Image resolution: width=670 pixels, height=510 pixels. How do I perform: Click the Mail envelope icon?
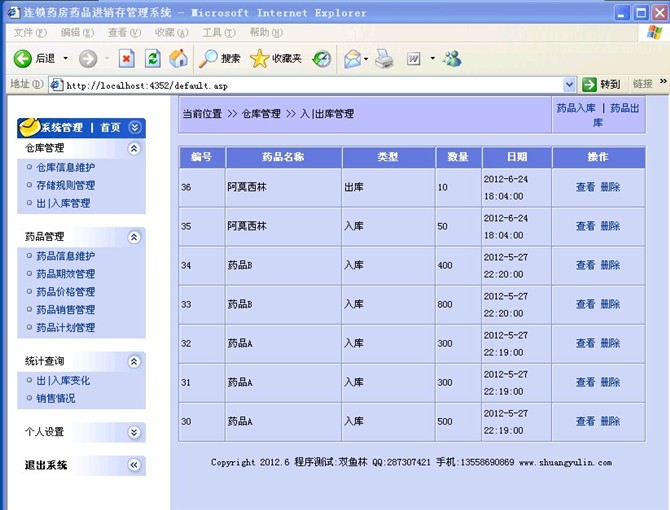coord(353,59)
